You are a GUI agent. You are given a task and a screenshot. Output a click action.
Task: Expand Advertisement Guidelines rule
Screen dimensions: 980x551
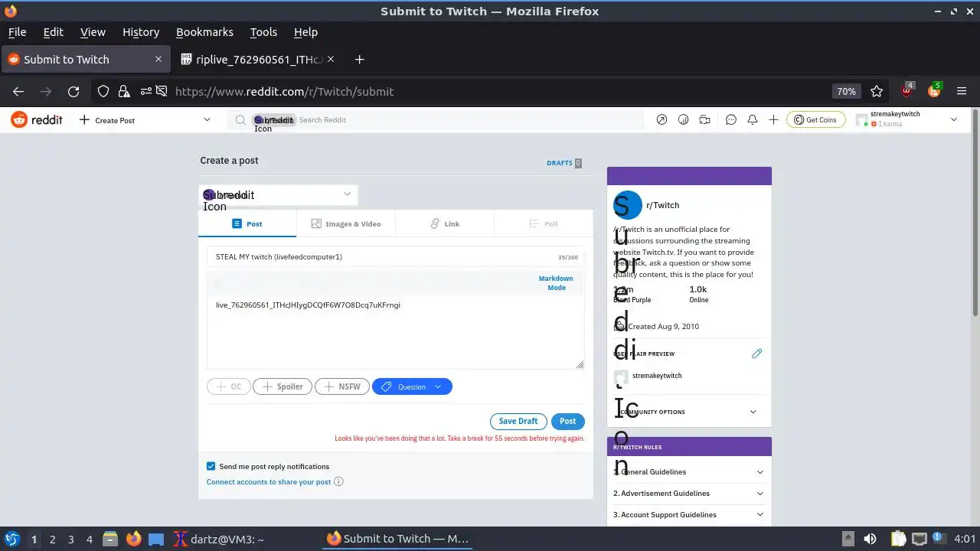tap(689, 494)
